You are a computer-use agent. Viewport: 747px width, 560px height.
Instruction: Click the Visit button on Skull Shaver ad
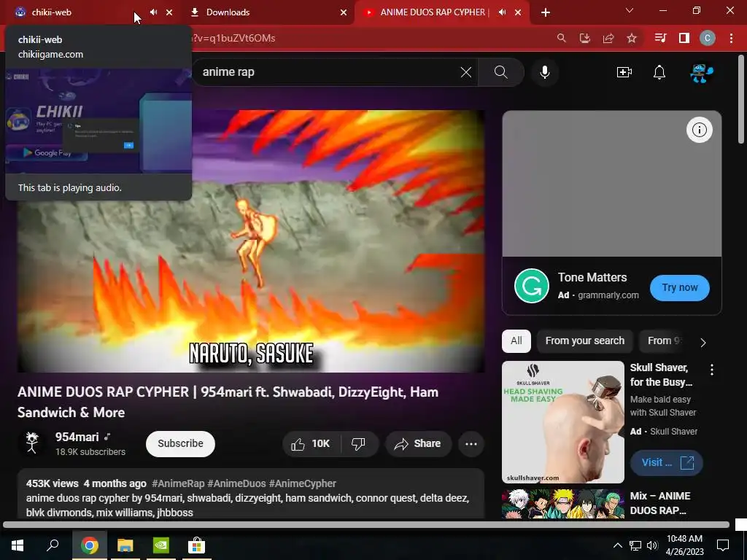pyautogui.click(x=667, y=462)
